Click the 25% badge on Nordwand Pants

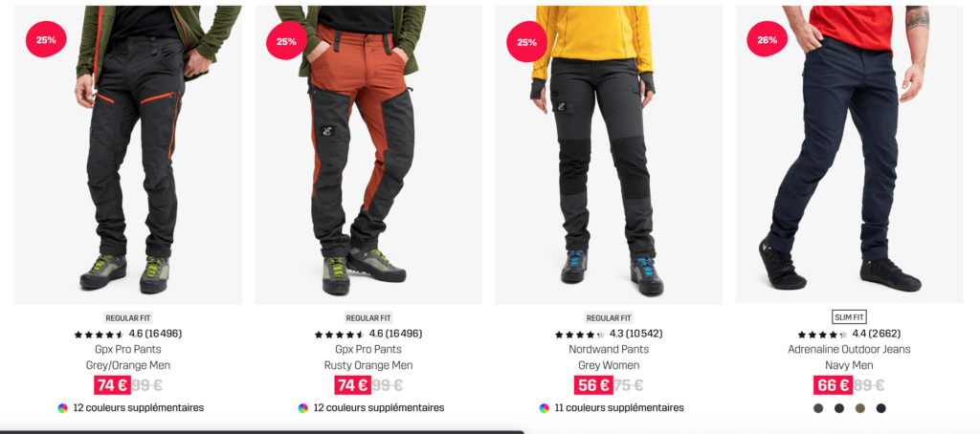tap(526, 42)
